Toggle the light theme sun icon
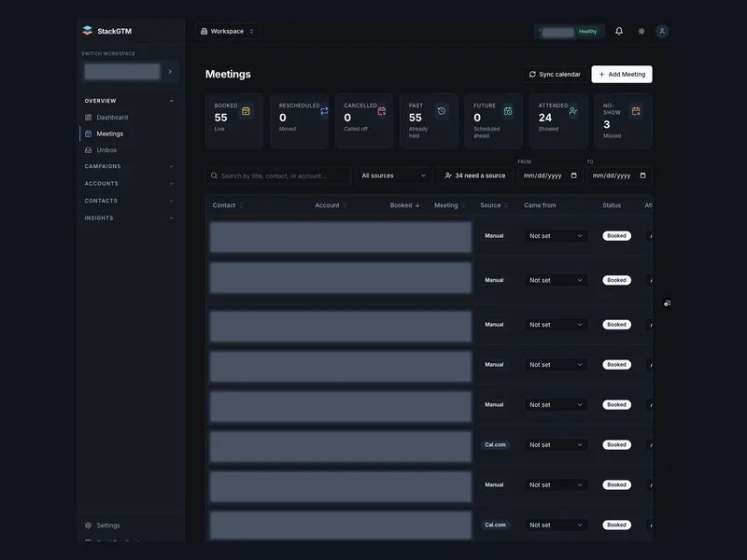This screenshot has width=747, height=560. click(x=641, y=31)
